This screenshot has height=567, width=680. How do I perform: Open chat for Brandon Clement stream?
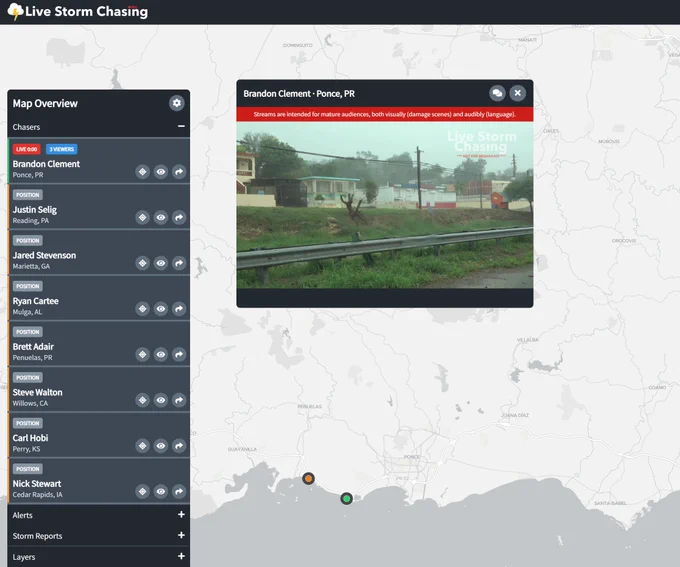coord(497,93)
